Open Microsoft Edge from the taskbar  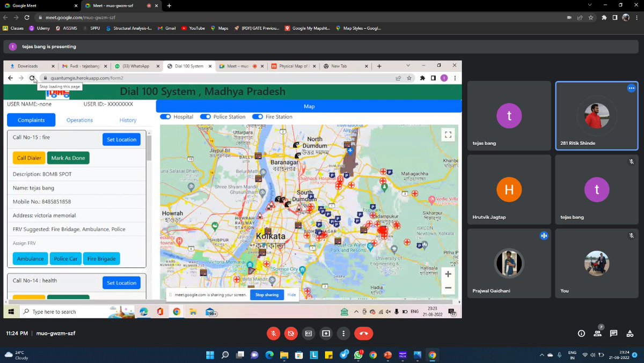pyautogui.click(x=269, y=354)
